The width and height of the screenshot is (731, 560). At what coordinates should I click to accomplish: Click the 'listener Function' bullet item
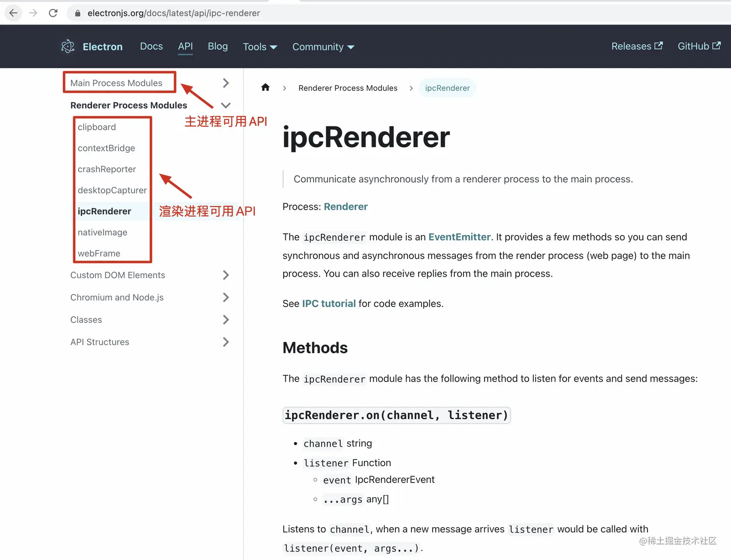[x=347, y=462]
